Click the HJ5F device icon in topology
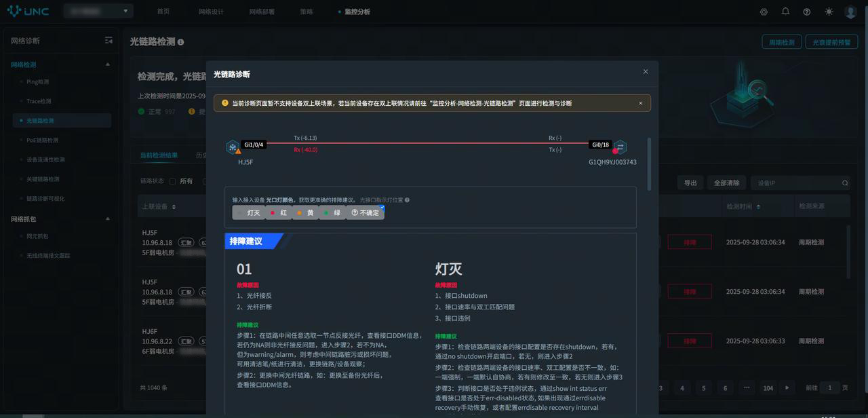 [x=233, y=147]
